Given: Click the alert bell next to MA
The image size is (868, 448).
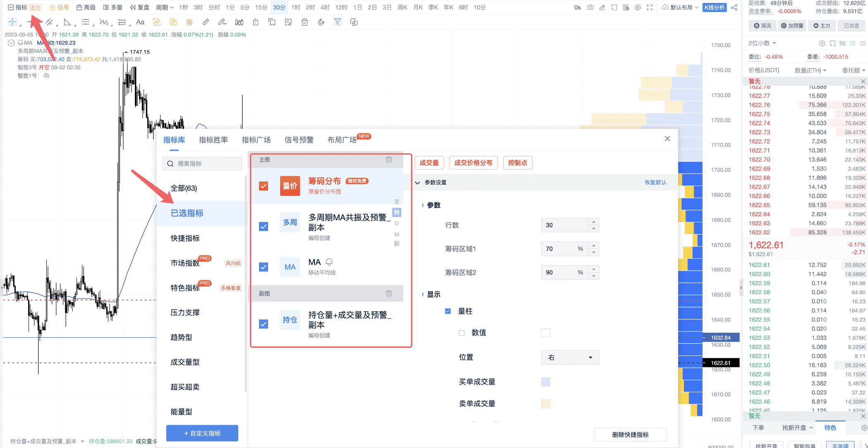Looking at the screenshot, I should 329,262.
